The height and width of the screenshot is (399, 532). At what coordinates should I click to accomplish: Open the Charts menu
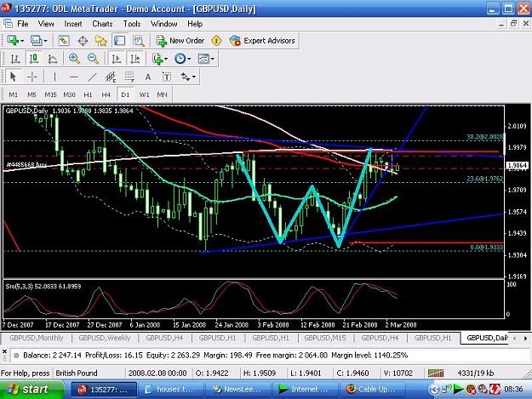click(x=102, y=24)
